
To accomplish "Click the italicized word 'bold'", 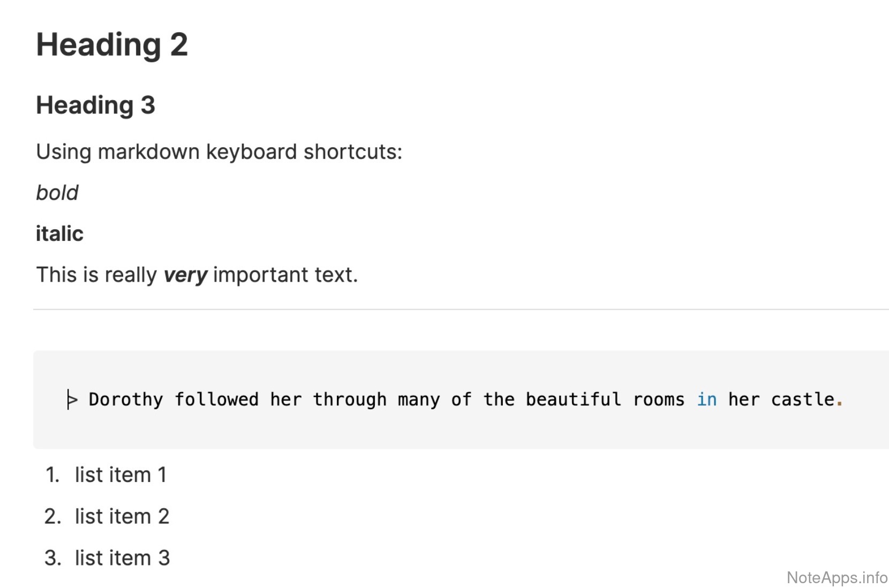I will coord(57,193).
